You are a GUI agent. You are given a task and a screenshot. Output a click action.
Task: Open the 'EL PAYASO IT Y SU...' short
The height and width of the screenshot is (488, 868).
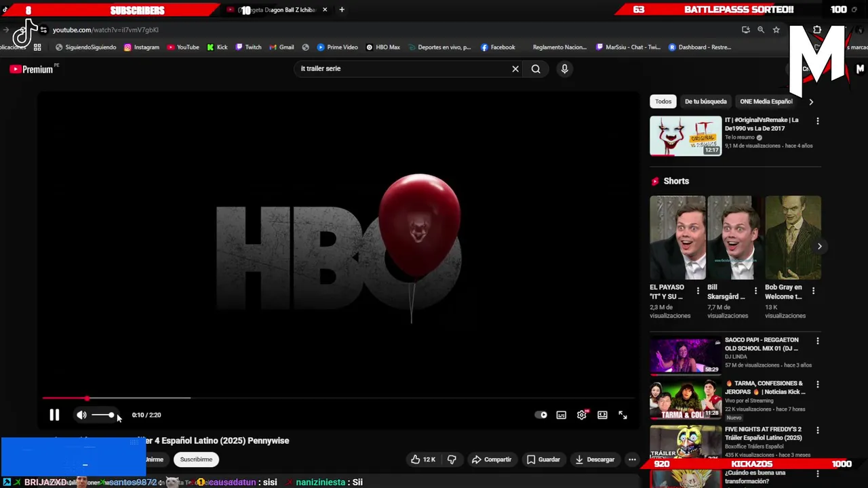pos(677,238)
